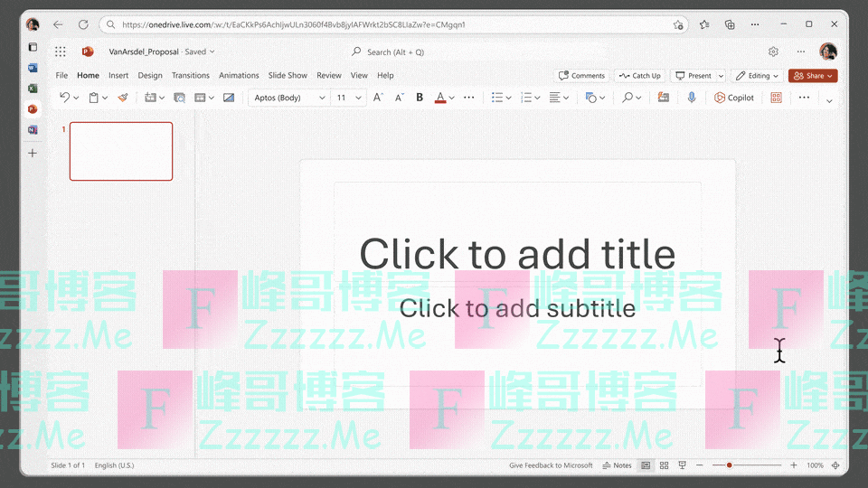Screen dimensions: 868x488
Task: Toggle Normal view in status bar
Action: tap(646, 465)
